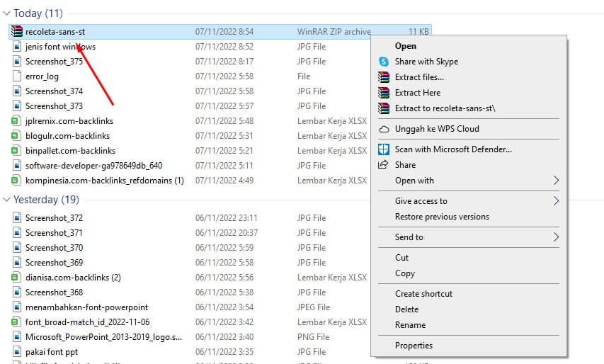Click the image icon beside Screenshot_368
Viewport: 604px width, 364px height.
click(x=16, y=292)
